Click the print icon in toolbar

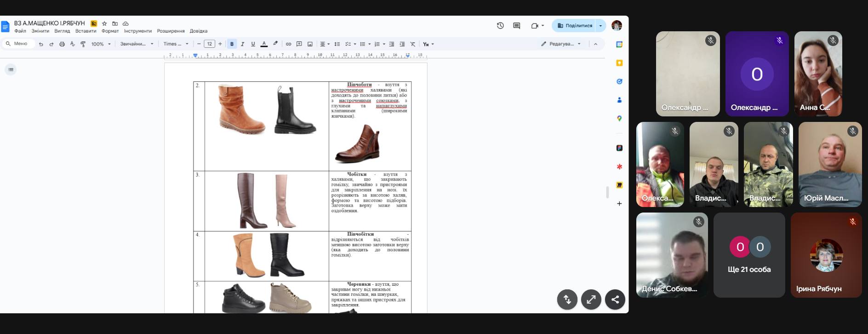62,44
